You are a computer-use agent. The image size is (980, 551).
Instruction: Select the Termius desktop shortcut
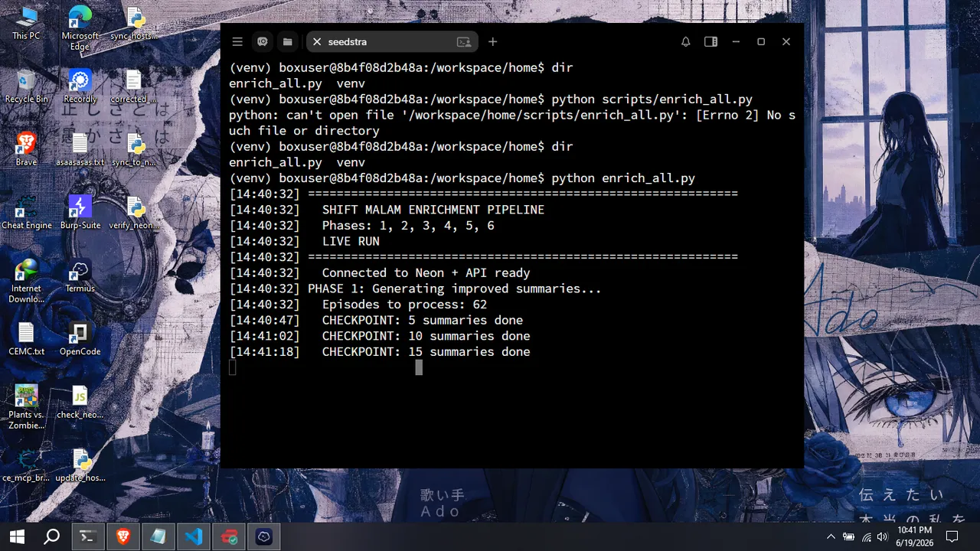pos(80,275)
